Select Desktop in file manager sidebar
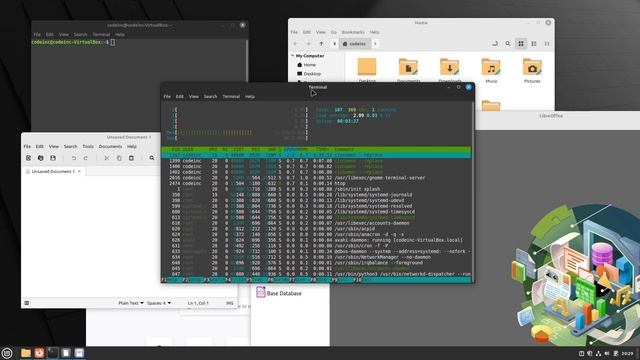This screenshot has width=640, height=360. point(312,74)
